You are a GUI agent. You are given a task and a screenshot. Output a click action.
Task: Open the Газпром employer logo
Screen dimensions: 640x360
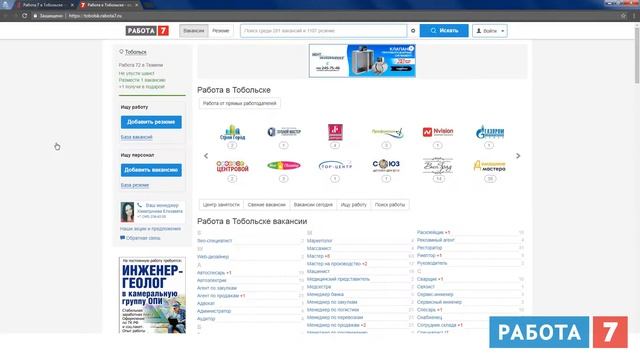pyautogui.click(x=489, y=132)
